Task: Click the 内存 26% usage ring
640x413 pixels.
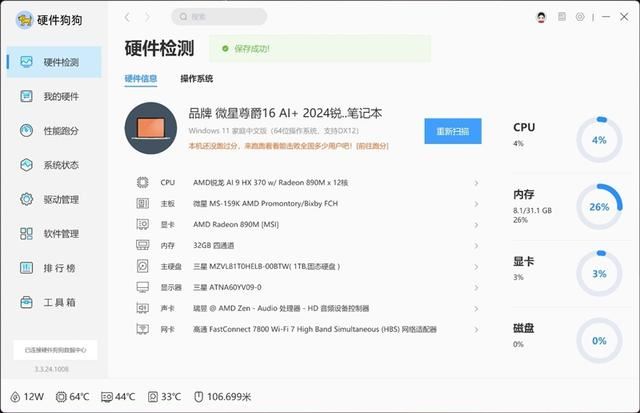Action: pyautogui.click(x=599, y=206)
